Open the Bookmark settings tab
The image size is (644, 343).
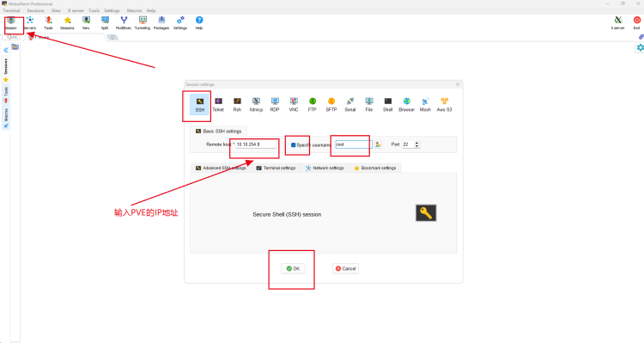tap(375, 168)
